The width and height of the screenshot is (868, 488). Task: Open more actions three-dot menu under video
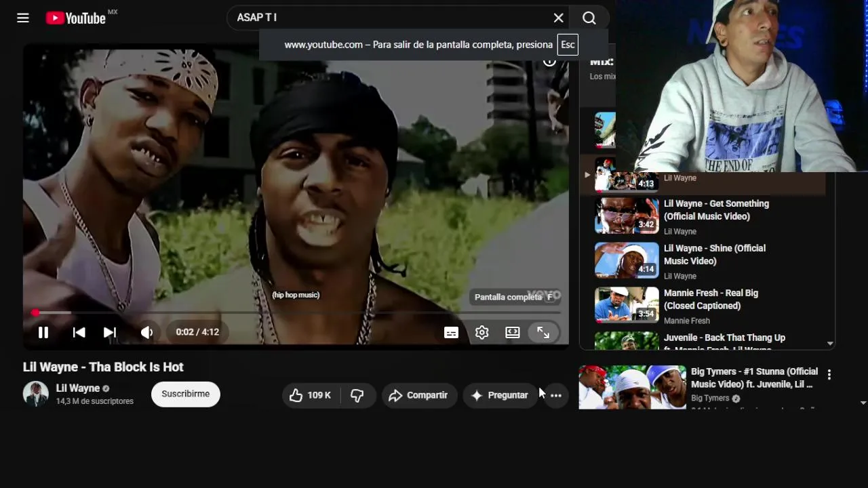[556, 395]
